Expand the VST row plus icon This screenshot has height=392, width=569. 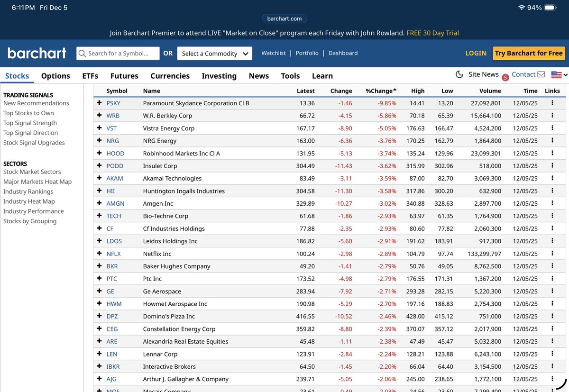(x=99, y=128)
